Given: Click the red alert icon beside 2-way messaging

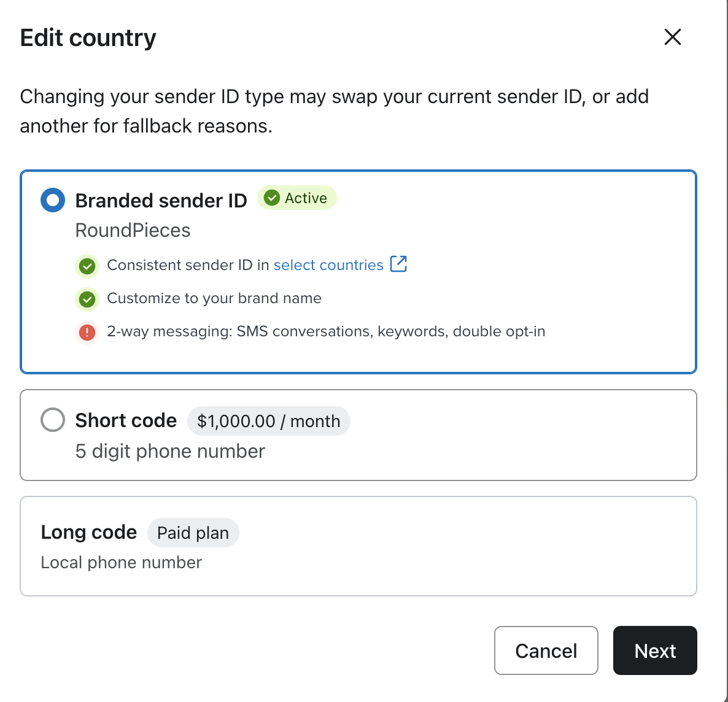Looking at the screenshot, I should tap(87, 331).
